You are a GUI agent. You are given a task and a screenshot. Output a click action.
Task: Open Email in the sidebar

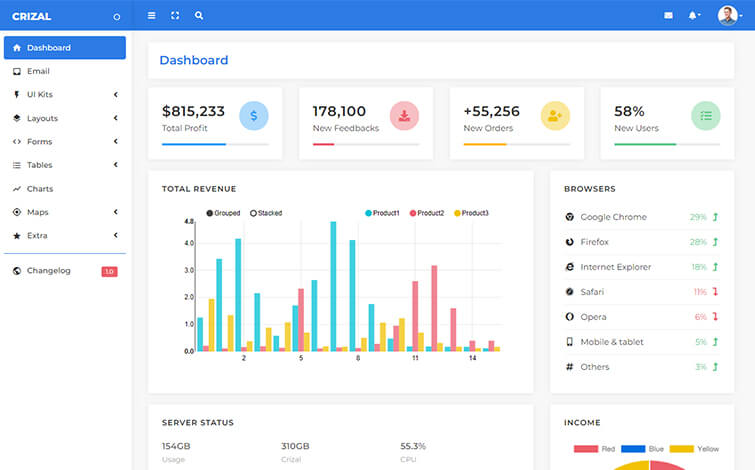pos(65,71)
